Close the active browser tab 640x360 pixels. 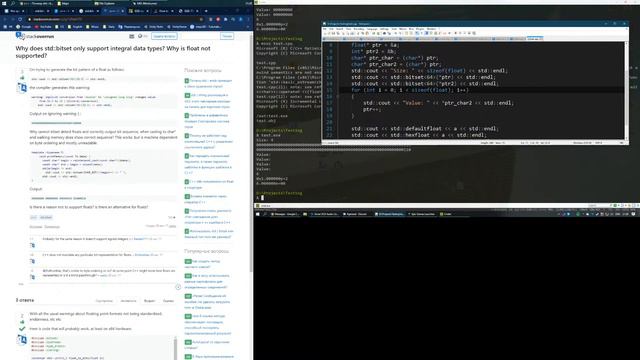coord(122,11)
